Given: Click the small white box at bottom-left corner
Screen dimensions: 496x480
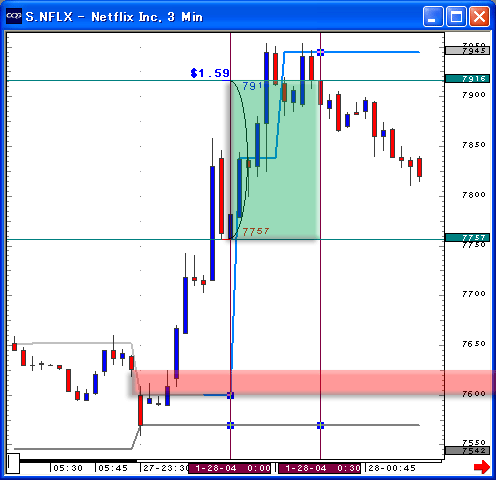Looking at the screenshot, I should [x=13, y=463].
